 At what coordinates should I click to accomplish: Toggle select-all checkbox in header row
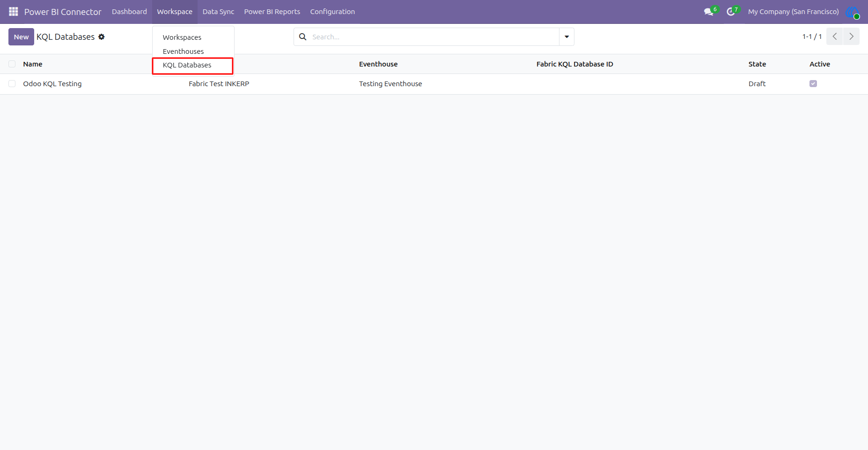[x=12, y=64]
